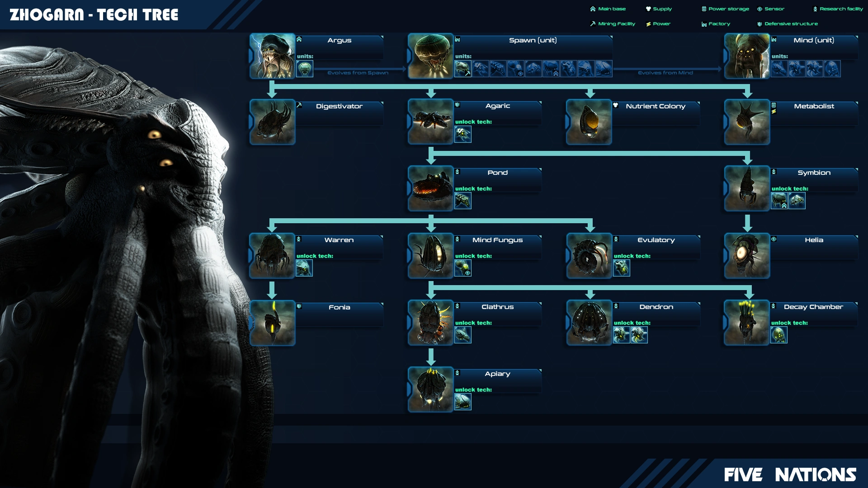The width and height of the screenshot is (868, 488).
Task: Click Mind Fungus unlock tech icon
Action: pos(462,268)
